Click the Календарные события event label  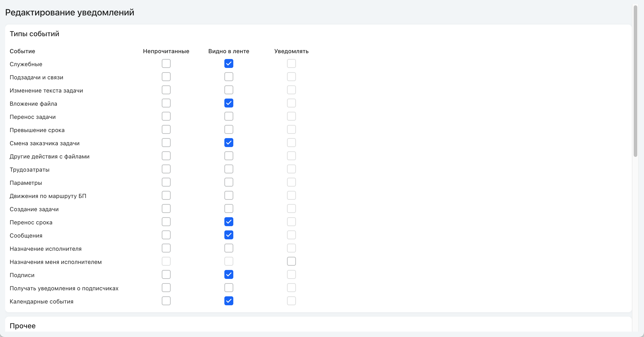pyautogui.click(x=42, y=301)
